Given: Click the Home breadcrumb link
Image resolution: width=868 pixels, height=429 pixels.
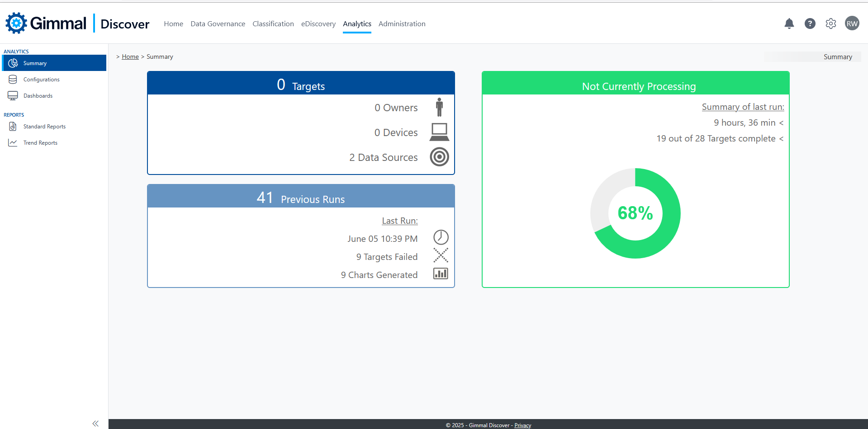Looking at the screenshot, I should (130, 57).
